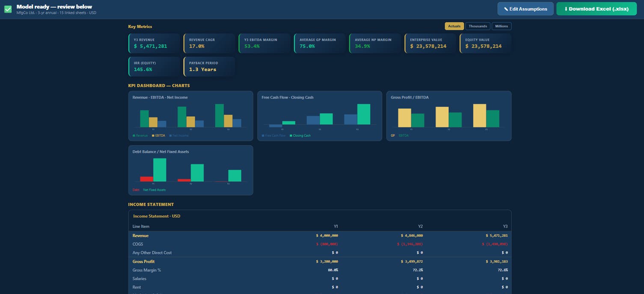Image resolution: width=644 pixels, height=294 pixels.
Task: Select the Gross Margin % row label
Action: 147,270
